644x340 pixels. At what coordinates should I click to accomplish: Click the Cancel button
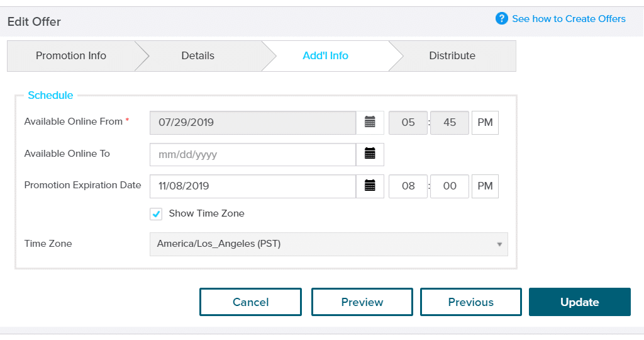click(x=250, y=302)
